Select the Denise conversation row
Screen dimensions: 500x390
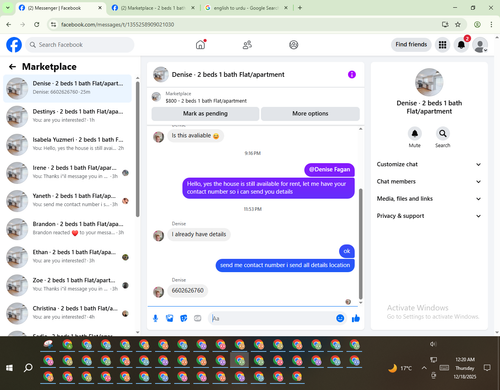coord(67,88)
